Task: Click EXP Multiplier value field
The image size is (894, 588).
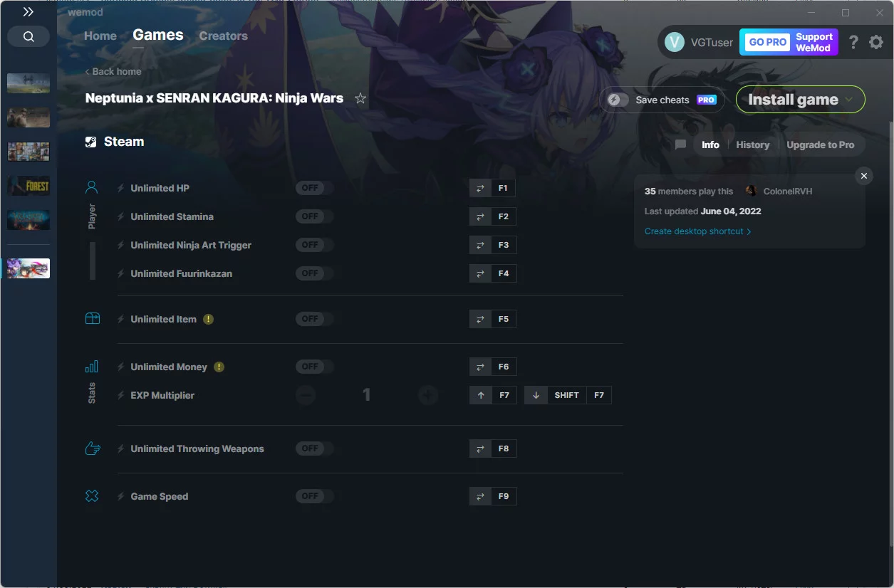Action: (366, 395)
